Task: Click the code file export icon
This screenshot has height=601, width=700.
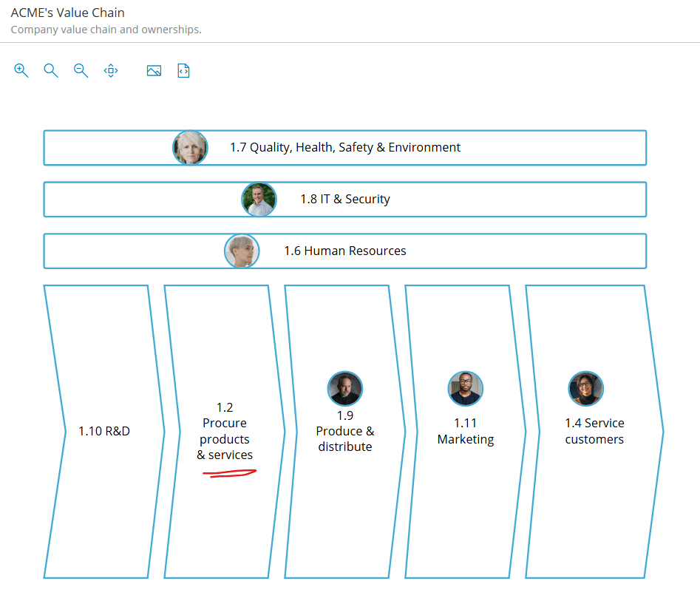Action: pos(183,71)
